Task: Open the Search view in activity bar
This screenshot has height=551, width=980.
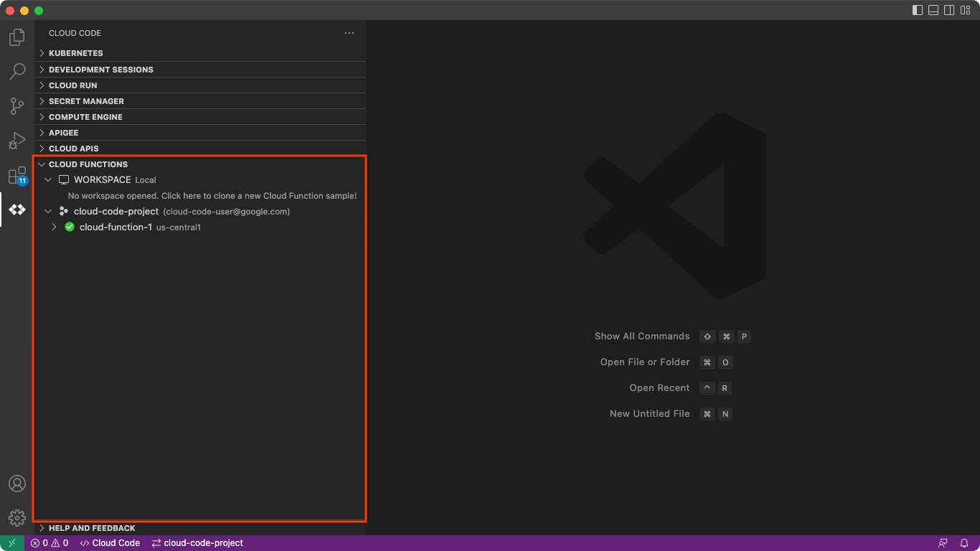Action: (17, 72)
